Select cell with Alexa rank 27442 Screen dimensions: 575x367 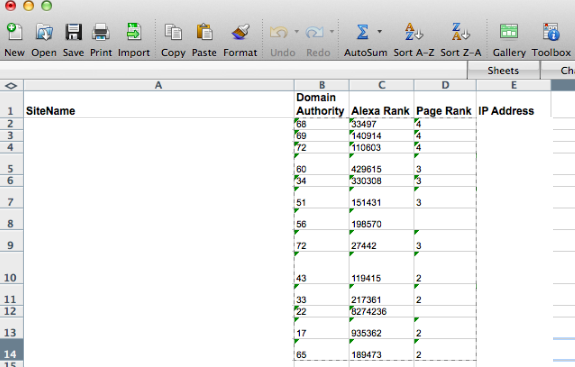click(381, 241)
